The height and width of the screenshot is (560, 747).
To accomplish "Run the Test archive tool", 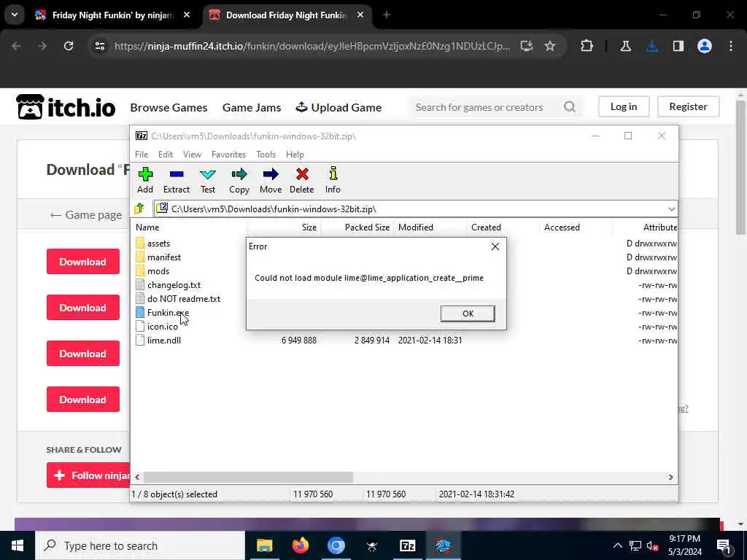I will pos(208,180).
